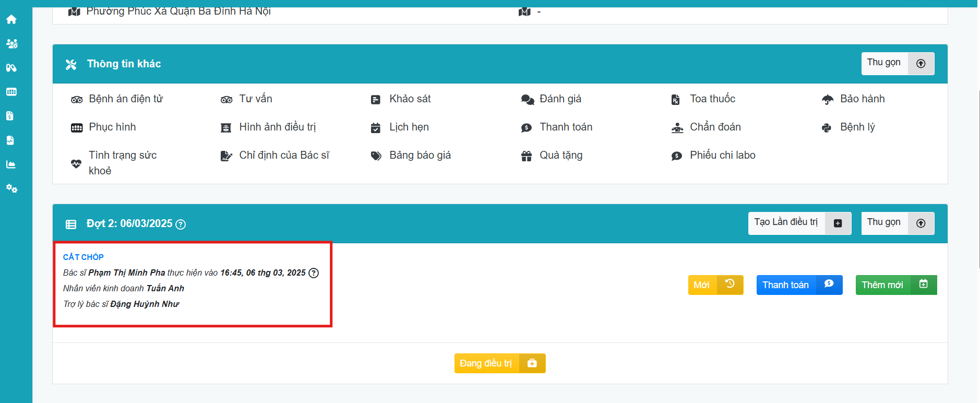Image resolution: width=980 pixels, height=403 pixels.
Task: Click the calendar grid icon in sidebar
Action: 11,92
